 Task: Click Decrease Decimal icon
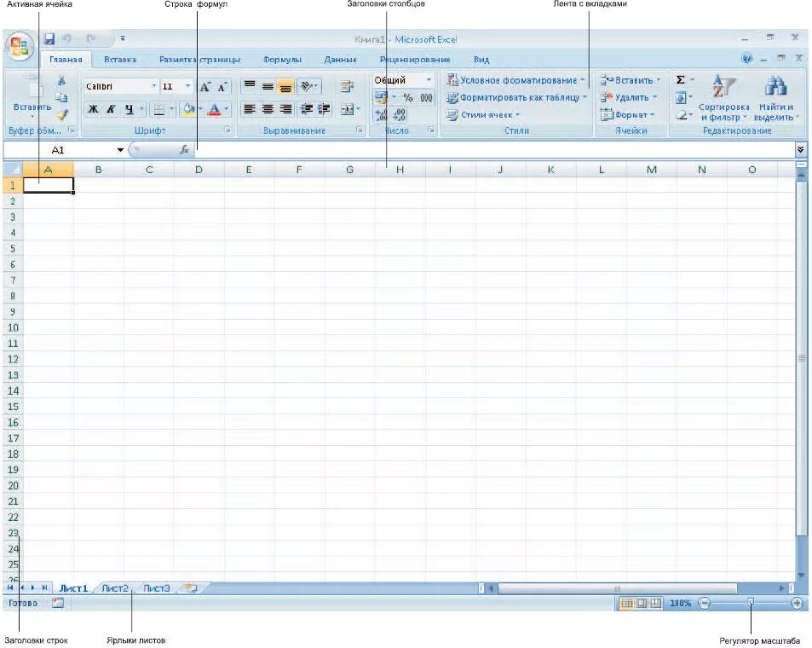click(400, 114)
